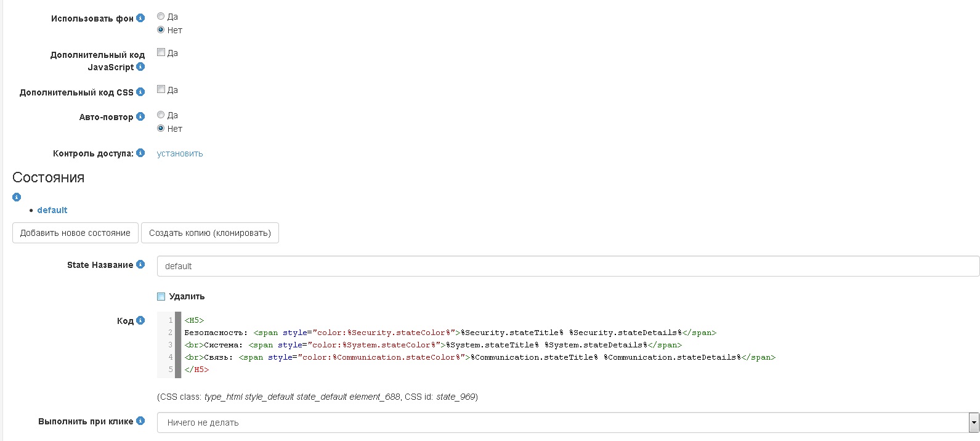
Task: Click info icon under Состояния heading
Action: click(x=17, y=197)
